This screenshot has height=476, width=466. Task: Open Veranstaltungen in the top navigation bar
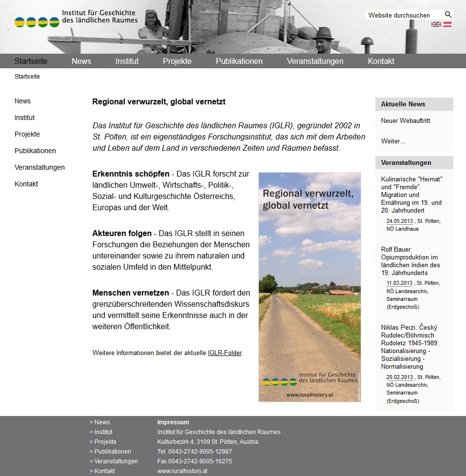(x=315, y=61)
